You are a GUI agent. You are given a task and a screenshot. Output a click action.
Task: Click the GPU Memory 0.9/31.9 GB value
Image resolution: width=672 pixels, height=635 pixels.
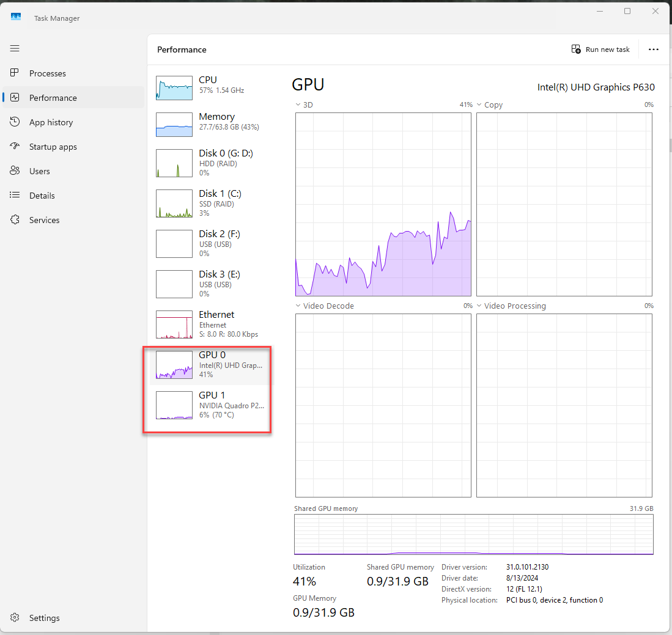[x=323, y=613]
